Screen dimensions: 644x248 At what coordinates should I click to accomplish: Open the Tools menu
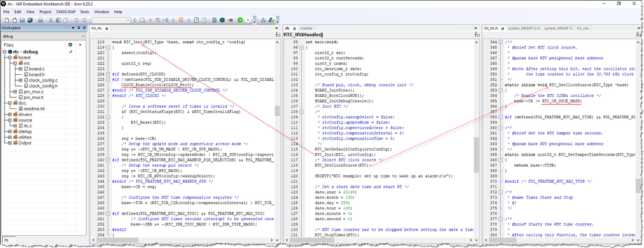(85, 12)
